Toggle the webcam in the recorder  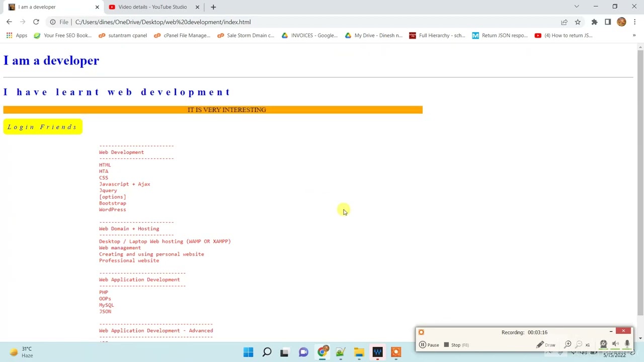pyautogui.click(x=603, y=344)
